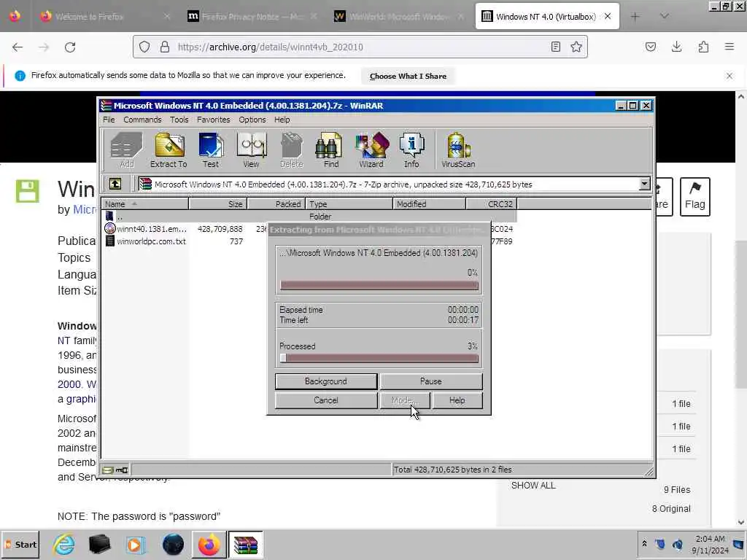Open WinRAR Options menu
Image resolution: width=747 pixels, height=560 pixels.
click(252, 120)
